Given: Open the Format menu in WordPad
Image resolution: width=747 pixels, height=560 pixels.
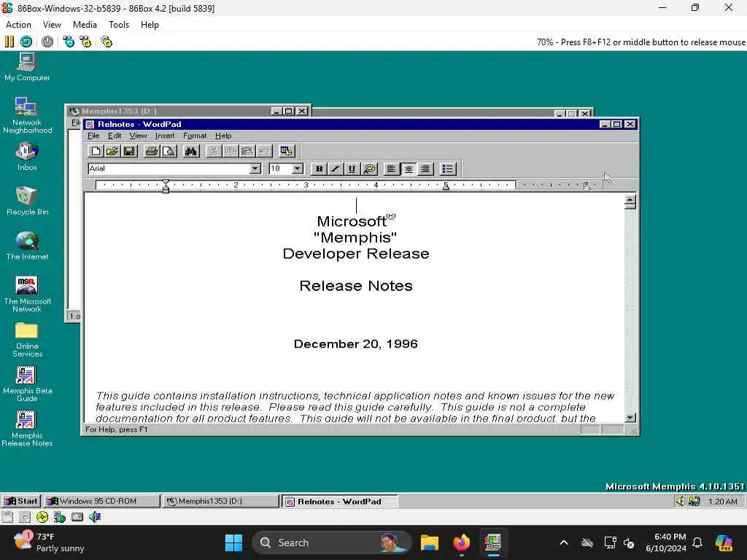Looking at the screenshot, I should click(x=195, y=136).
